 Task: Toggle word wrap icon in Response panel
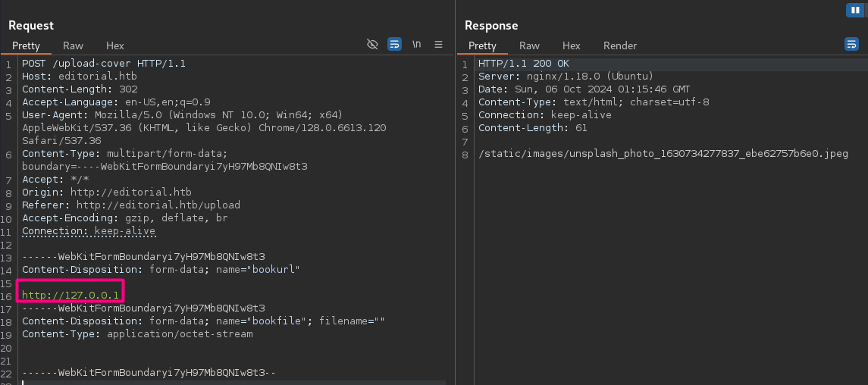[x=851, y=44]
